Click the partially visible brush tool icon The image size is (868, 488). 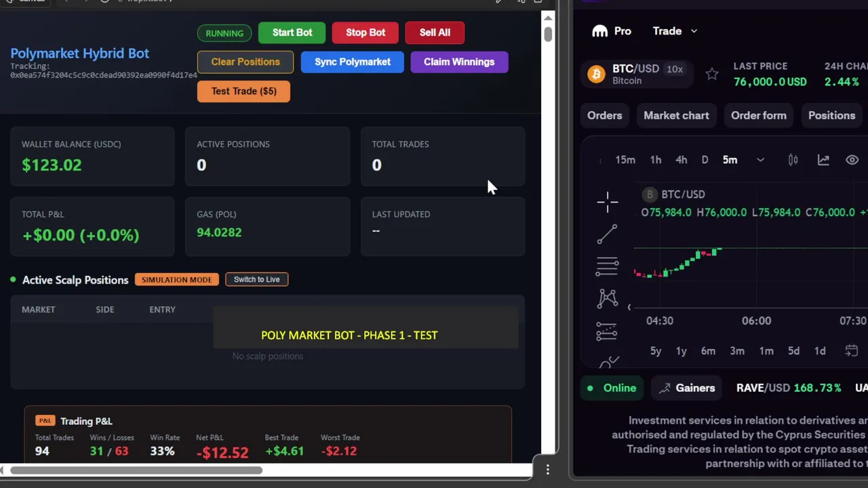[608, 363]
